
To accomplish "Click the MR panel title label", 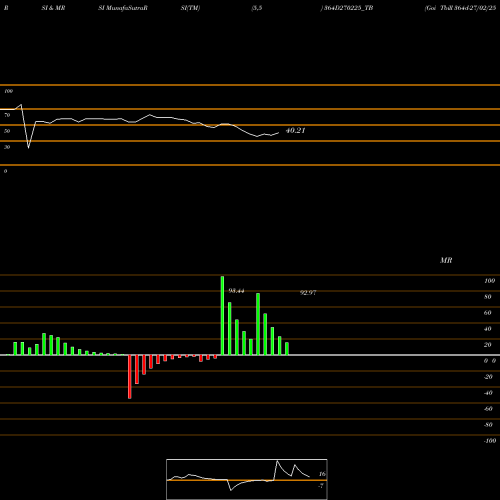I will (x=446, y=260).
